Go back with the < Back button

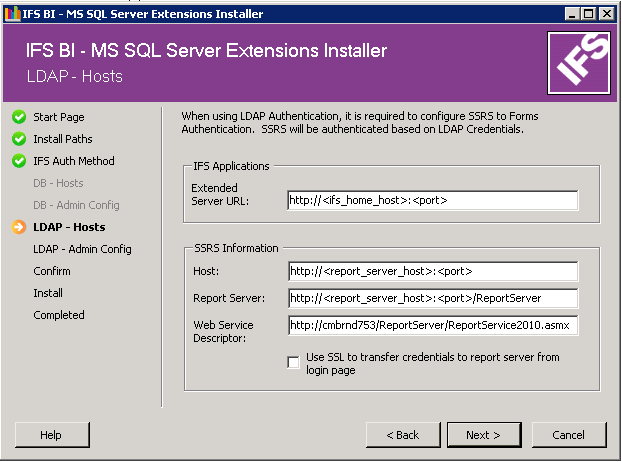click(403, 435)
